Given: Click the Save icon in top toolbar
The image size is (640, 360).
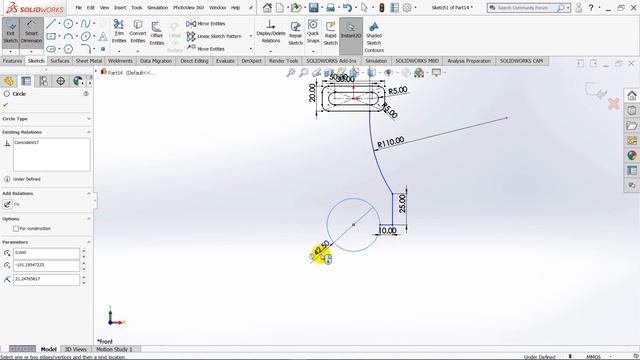Looking at the screenshot, I should 313,7.
